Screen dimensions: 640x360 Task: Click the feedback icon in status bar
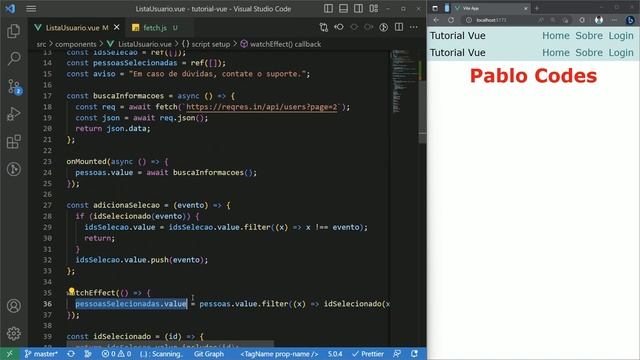397,354
